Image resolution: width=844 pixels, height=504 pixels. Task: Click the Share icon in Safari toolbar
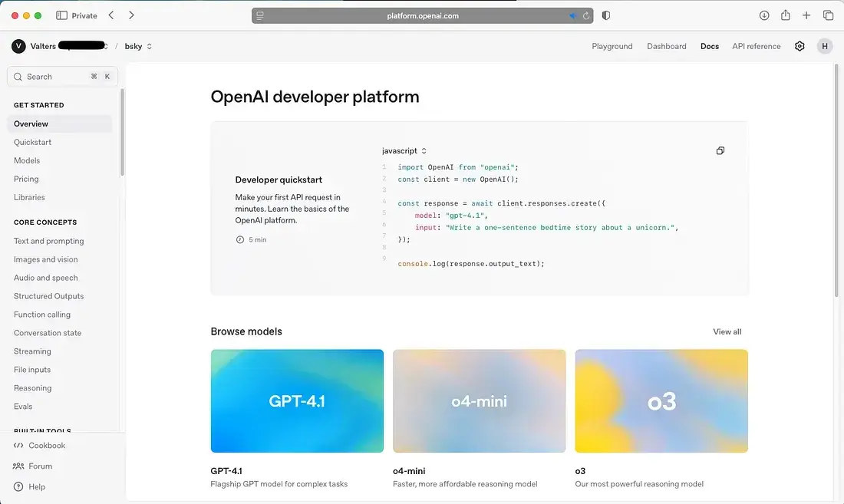(786, 15)
